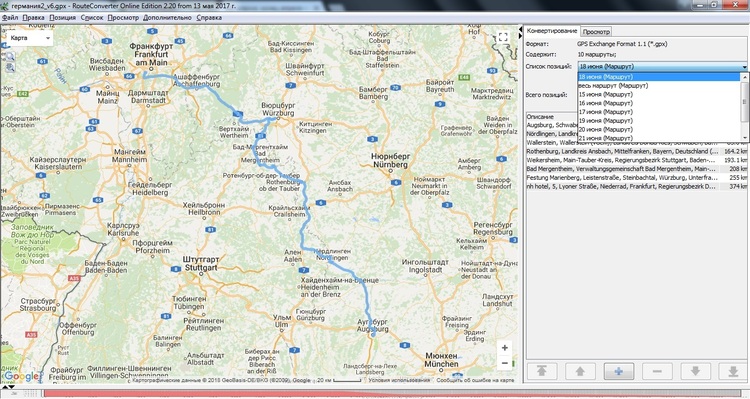Open the Файл menu

[10, 18]
